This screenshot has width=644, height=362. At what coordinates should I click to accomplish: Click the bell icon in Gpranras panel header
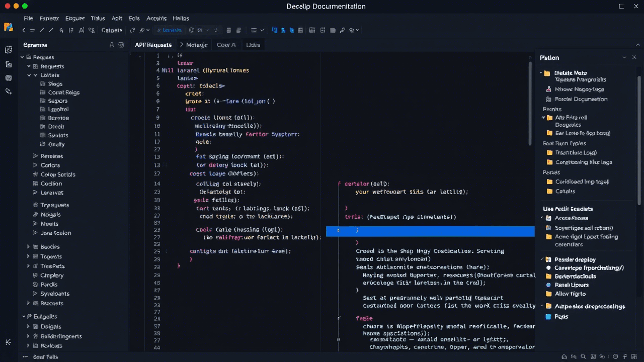point(112,45)
